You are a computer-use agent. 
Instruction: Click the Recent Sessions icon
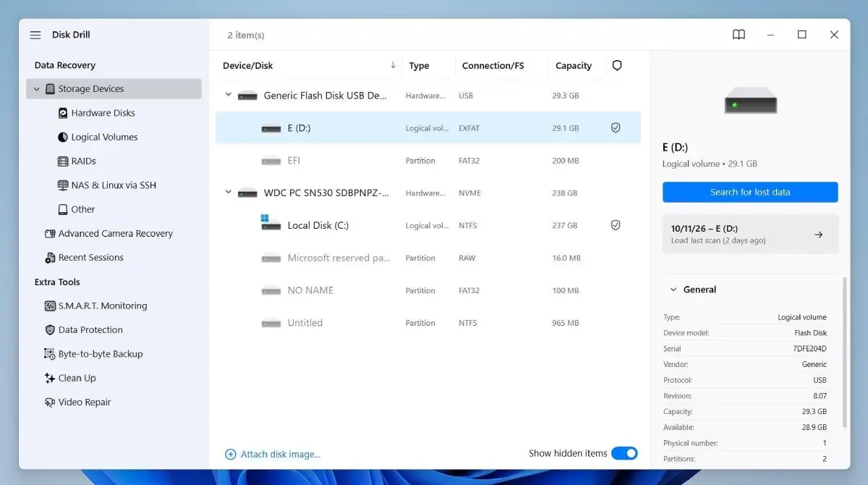coord(50,258)
